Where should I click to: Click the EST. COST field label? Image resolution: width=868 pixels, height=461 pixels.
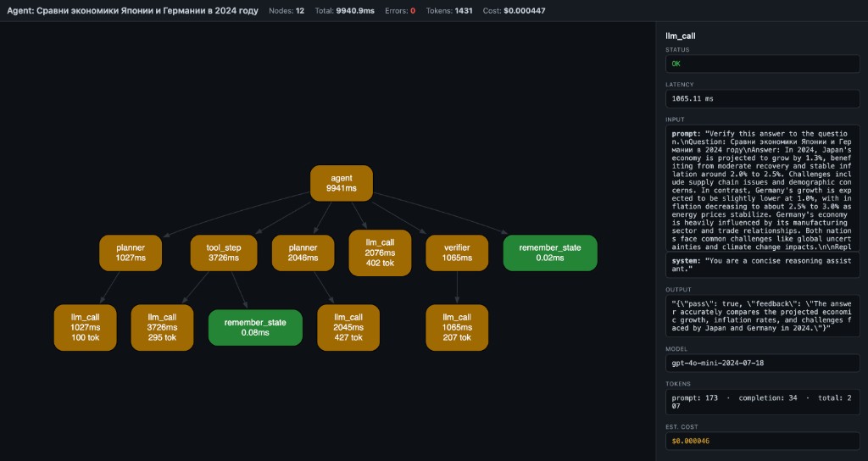point(682,427)
